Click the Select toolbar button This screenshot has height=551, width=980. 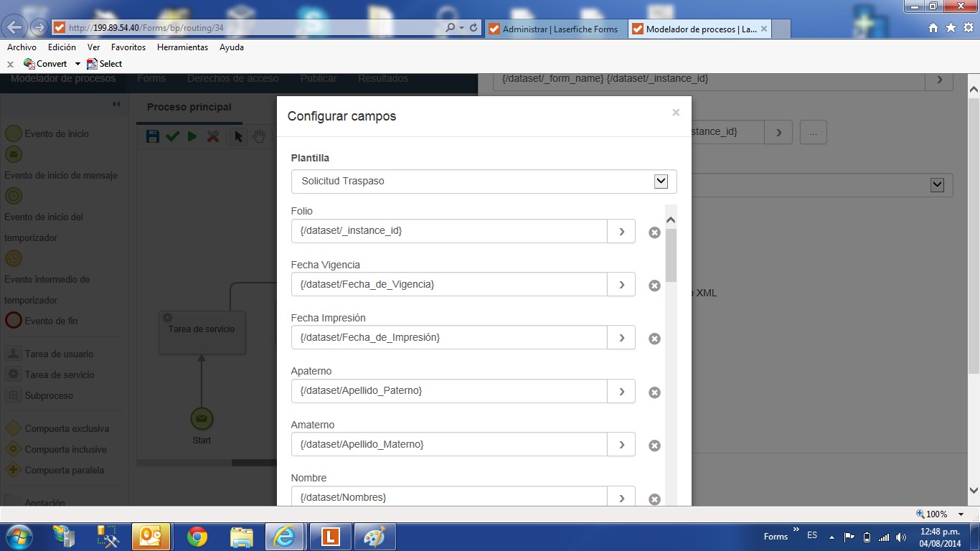pyautogui.click(x=104, y=64)
